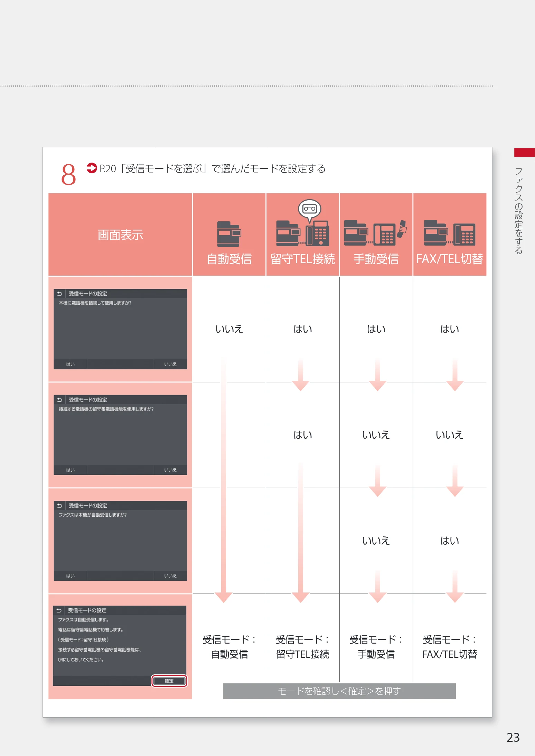This screenshot has width=535, height=756.
Task: Click the 手動受信 column header label
Action: [376, 259]
